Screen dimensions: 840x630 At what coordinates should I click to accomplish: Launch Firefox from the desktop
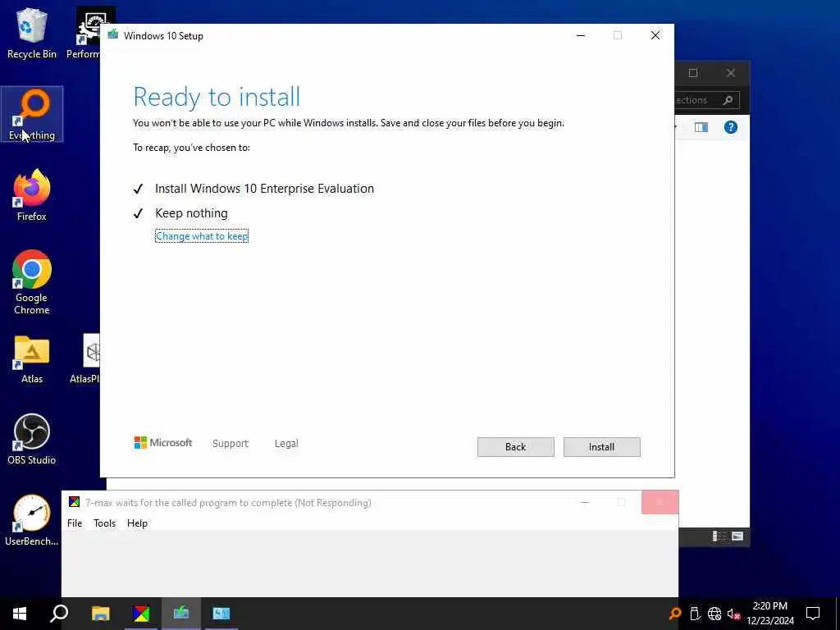[32, 195]
